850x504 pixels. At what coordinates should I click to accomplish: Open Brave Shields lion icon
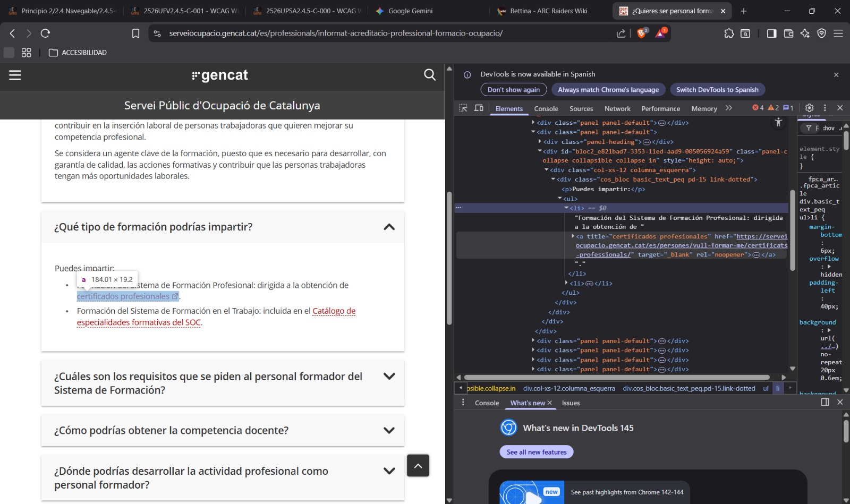pyautogui.click(x=642, y=33)
